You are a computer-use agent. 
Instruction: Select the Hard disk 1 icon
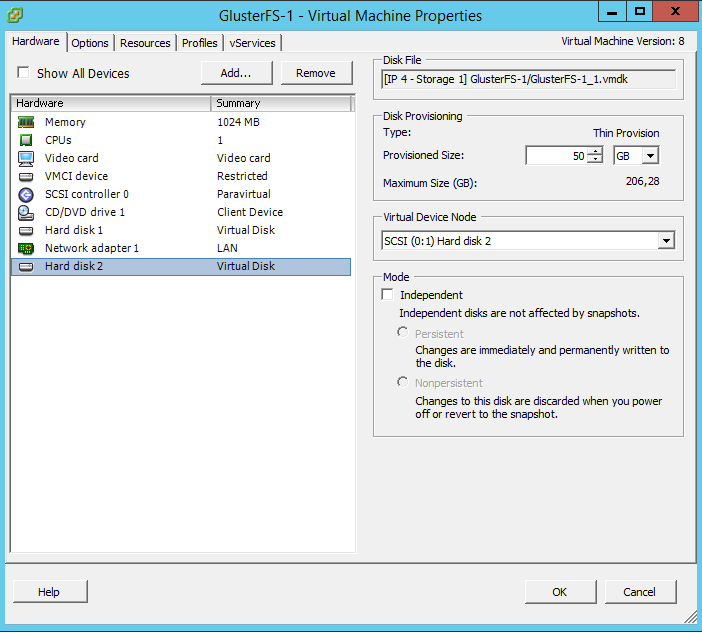point(26,231)
